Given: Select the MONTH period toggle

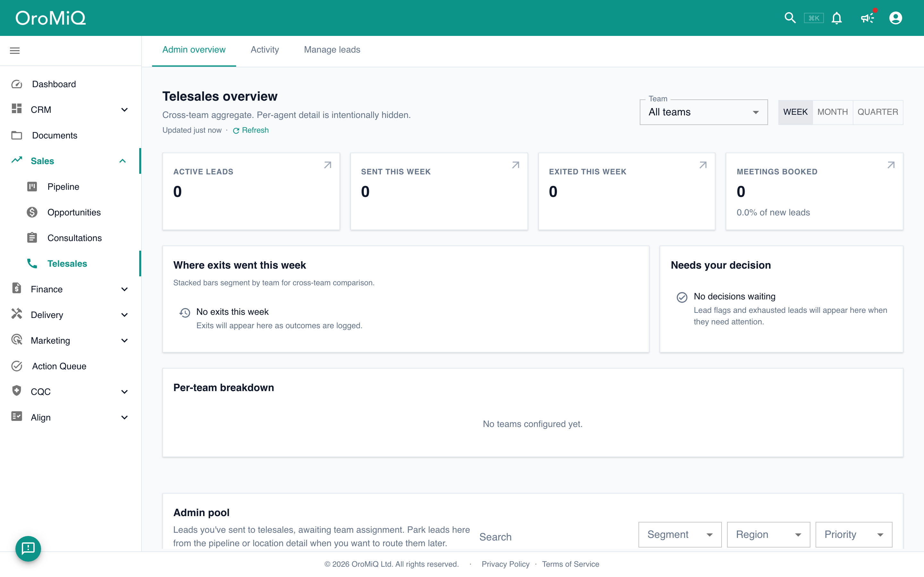Looking at the screenshot, I should point(832,112).
